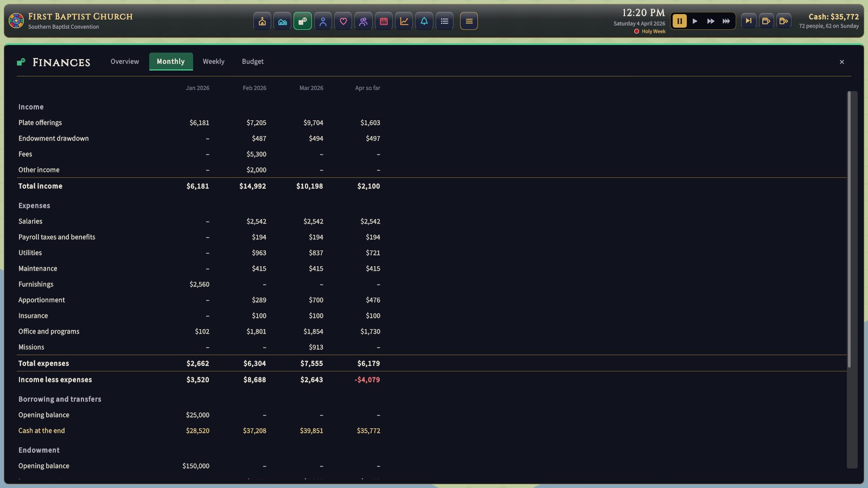Advance to next day icon
This screenshot has height=488, width=868.
click(x=766, y=21)
